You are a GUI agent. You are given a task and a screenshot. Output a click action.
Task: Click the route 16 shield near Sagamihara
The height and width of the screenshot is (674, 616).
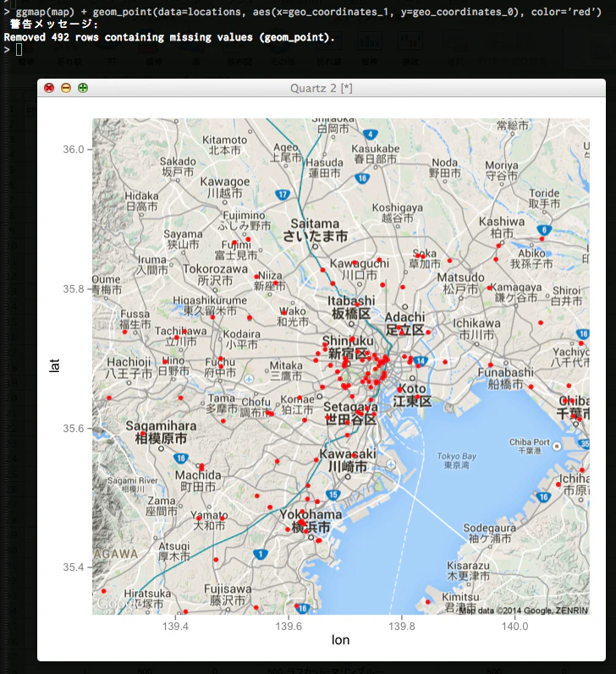pyautogui.click(x=181, y=458)
